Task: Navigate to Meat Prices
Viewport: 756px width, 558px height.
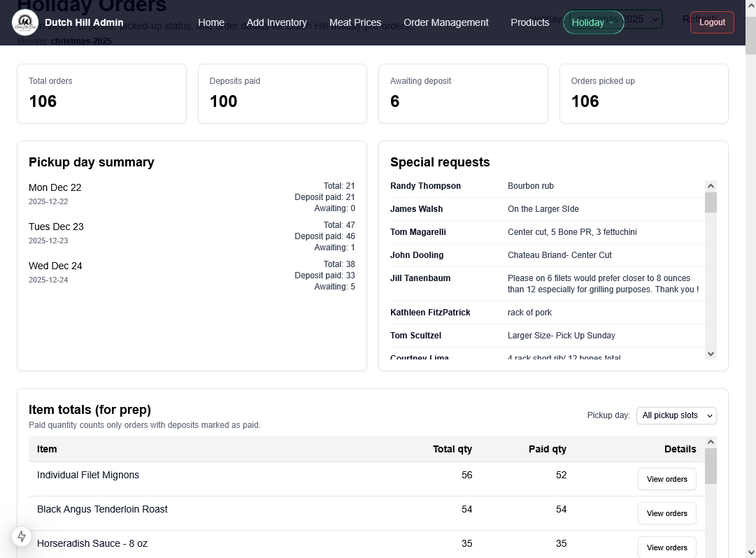Action: [x=355, y=22]
